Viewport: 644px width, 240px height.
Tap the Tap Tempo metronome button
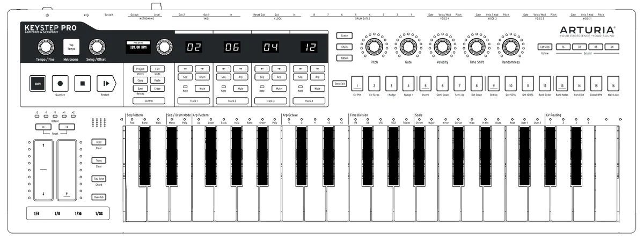point(71,47)
